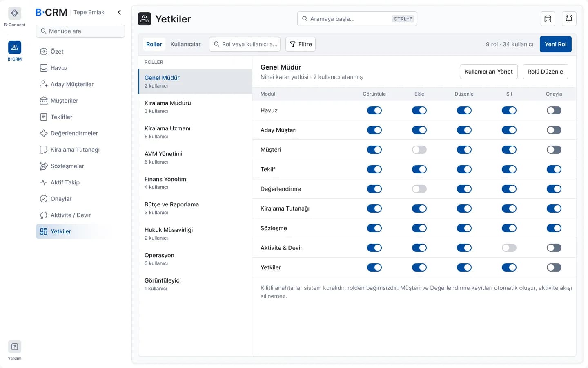Click the Yeni Rol button
Viewport: 588px width, 368px height.
tap(555, 44)
